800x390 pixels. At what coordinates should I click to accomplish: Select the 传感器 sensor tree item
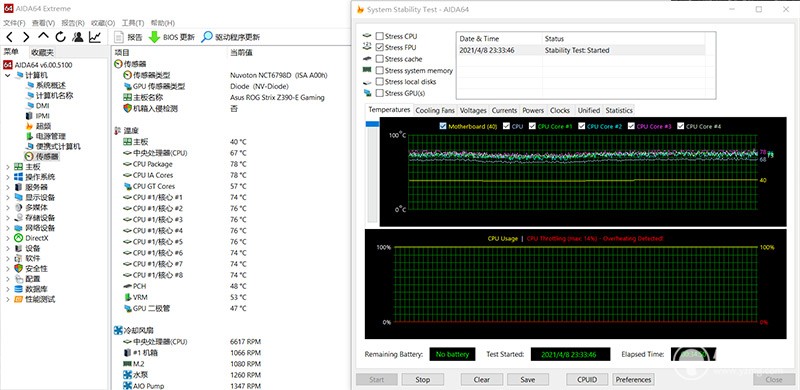point(46,157)
